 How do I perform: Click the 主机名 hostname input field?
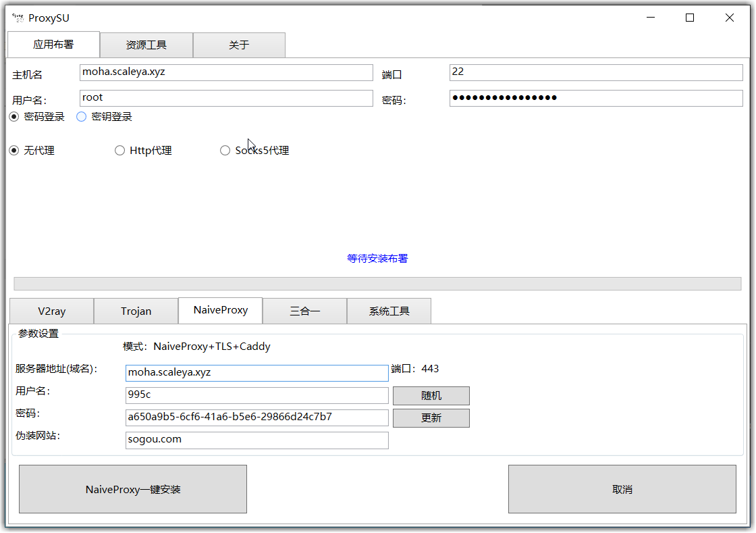tap(226, 72)
